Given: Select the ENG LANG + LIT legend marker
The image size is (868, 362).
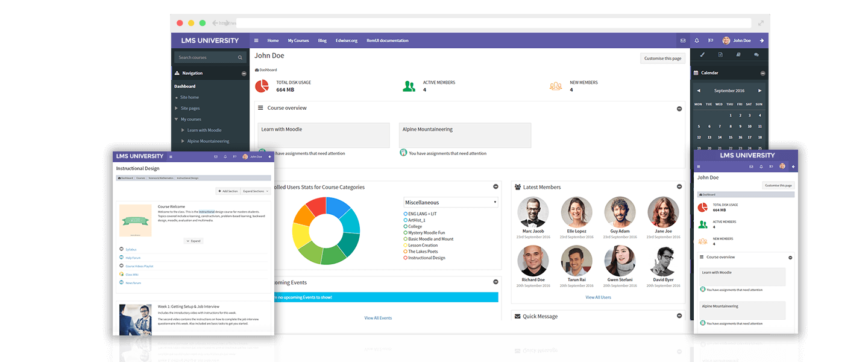Looking at the screenshot, I should click(406, 214).
